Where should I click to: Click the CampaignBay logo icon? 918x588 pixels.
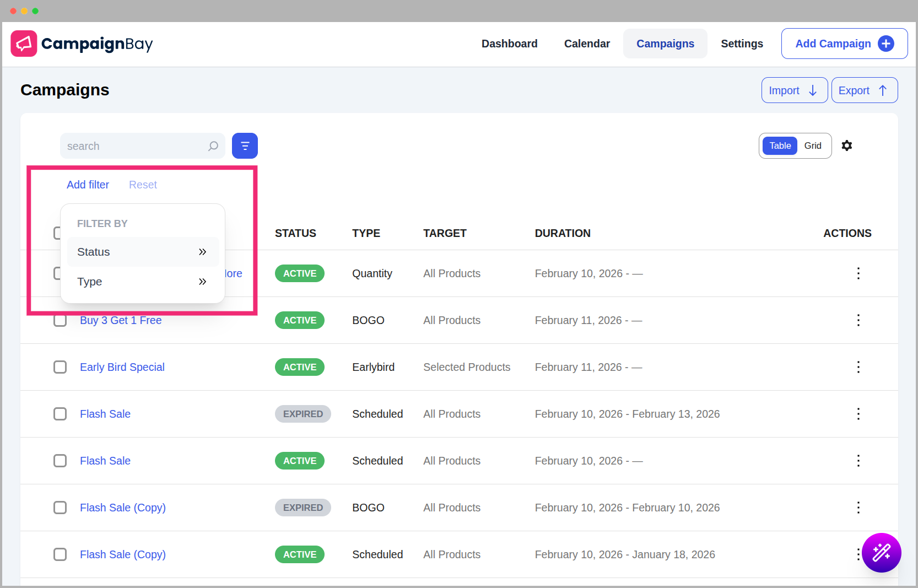(x=24, y=43)
